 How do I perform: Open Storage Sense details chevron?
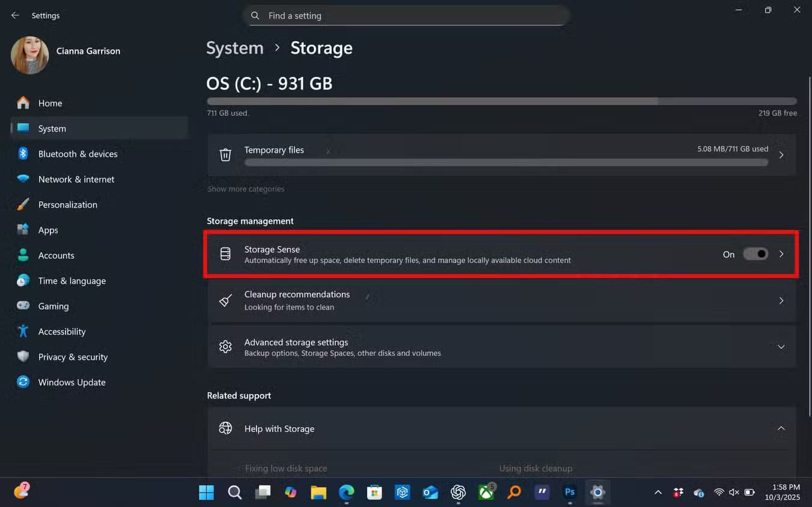pyautogui.click(x=781, y=254)
